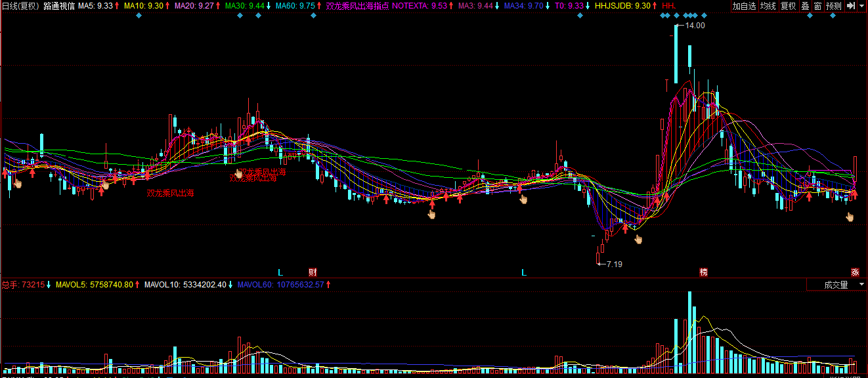Click the 预测 forecast button
The width and height of the screenshot is (868, 378).
click(833, 6)
